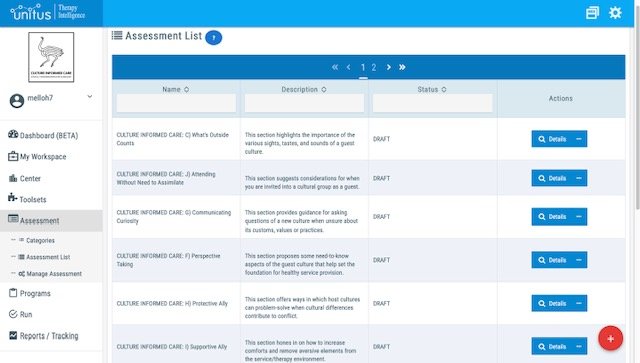Select 'CULTURE INFORMED CARE: H) Protective Ally' name
640x363 pixels.
[172, 304]
